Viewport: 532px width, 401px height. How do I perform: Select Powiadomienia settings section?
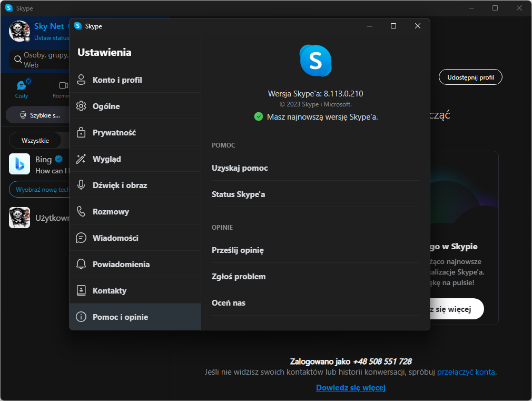(x=135, y=264)
